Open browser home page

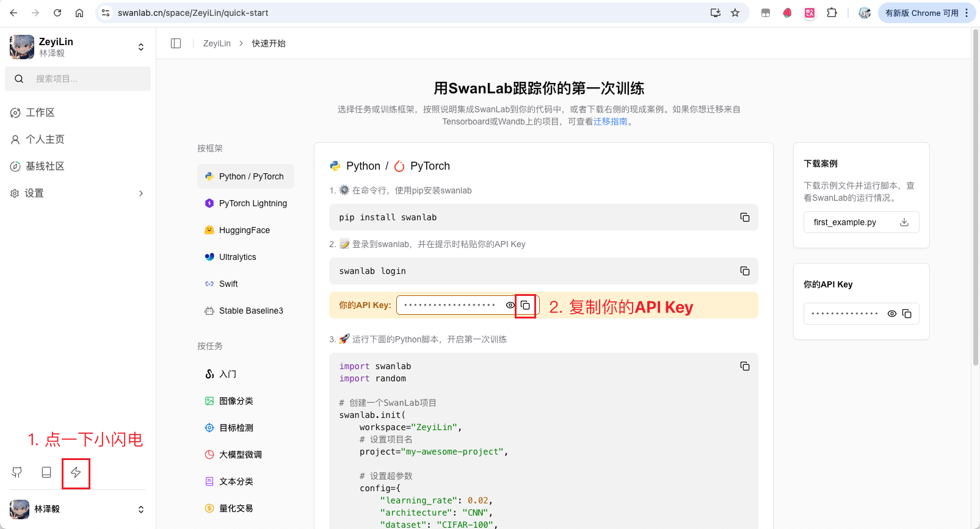(79, 13)
